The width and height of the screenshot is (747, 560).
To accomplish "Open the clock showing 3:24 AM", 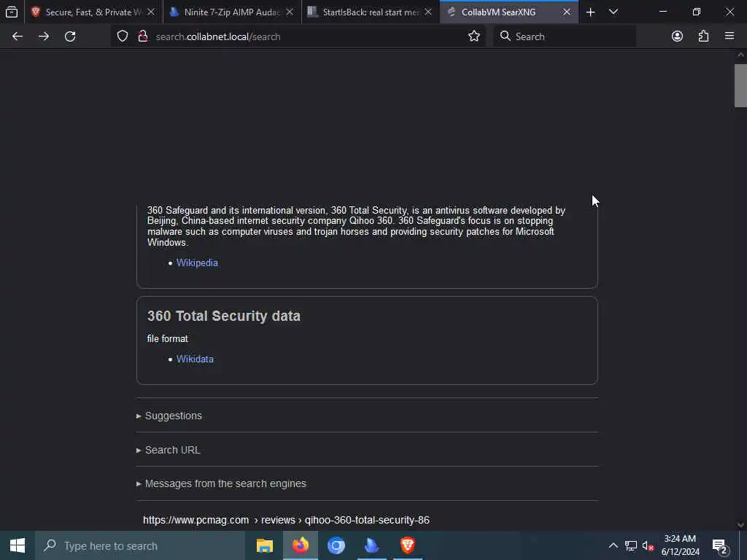I will point(681,545).
